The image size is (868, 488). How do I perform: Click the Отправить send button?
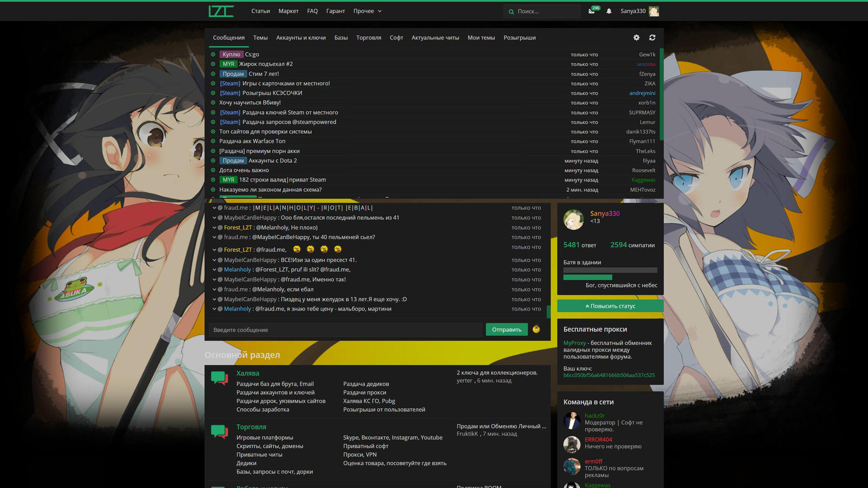pos(507,330)
